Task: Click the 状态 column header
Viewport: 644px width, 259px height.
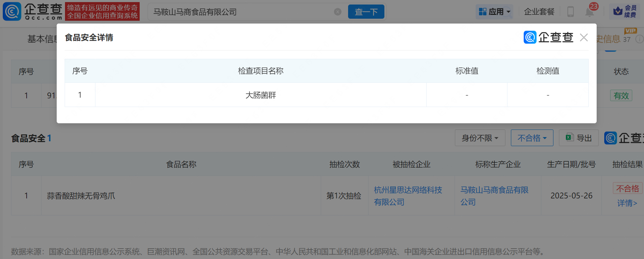Action: point(621,72)
